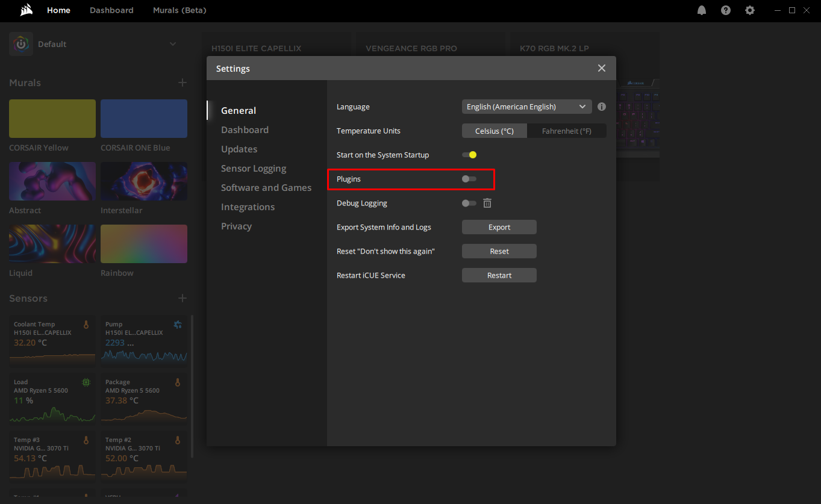The width and height of the screenshot is (821, 504).
Task: Open the Language dropdown
Action: [x=527, y=107]
